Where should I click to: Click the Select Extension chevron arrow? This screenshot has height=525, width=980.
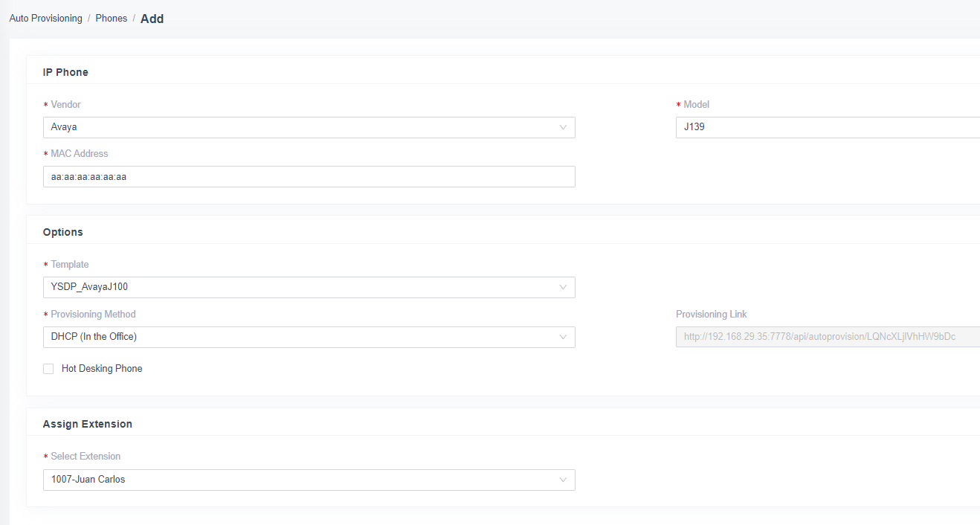pyautogui.click(x=563, y=480)
